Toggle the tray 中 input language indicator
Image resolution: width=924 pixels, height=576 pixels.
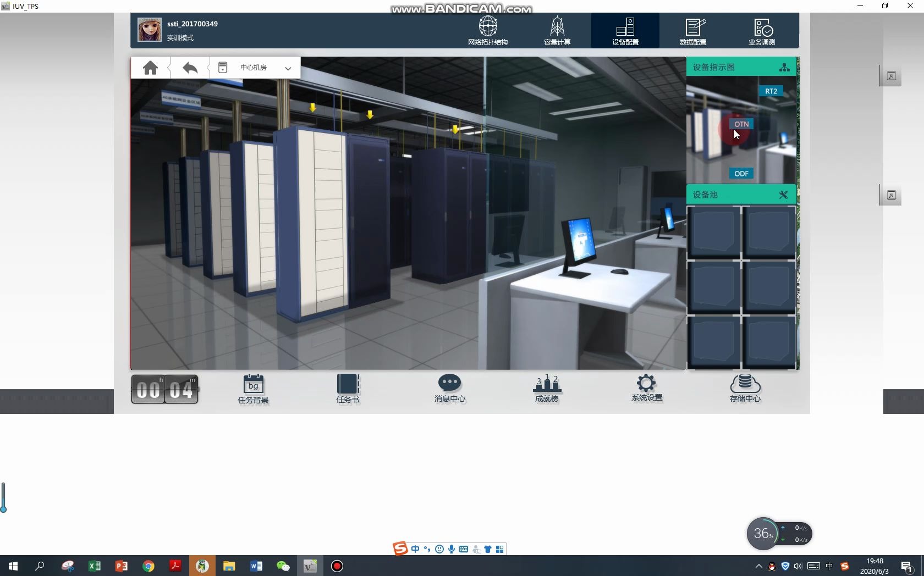(829, 566)
